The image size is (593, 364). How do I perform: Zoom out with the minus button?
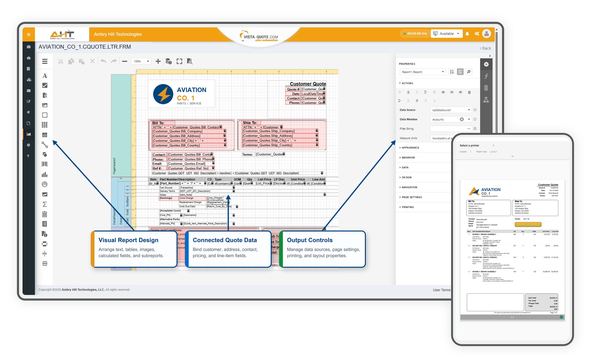tap(125, 61)
